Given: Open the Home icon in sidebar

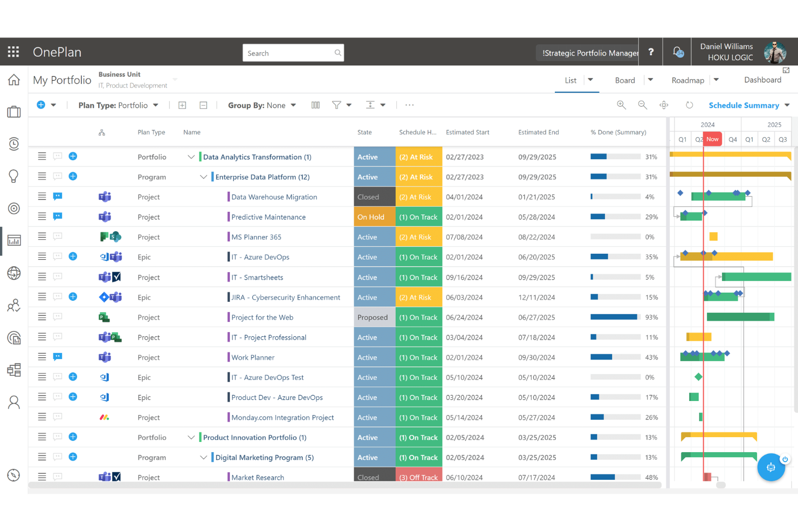Looking at the screenshot, I should (14, 80).
